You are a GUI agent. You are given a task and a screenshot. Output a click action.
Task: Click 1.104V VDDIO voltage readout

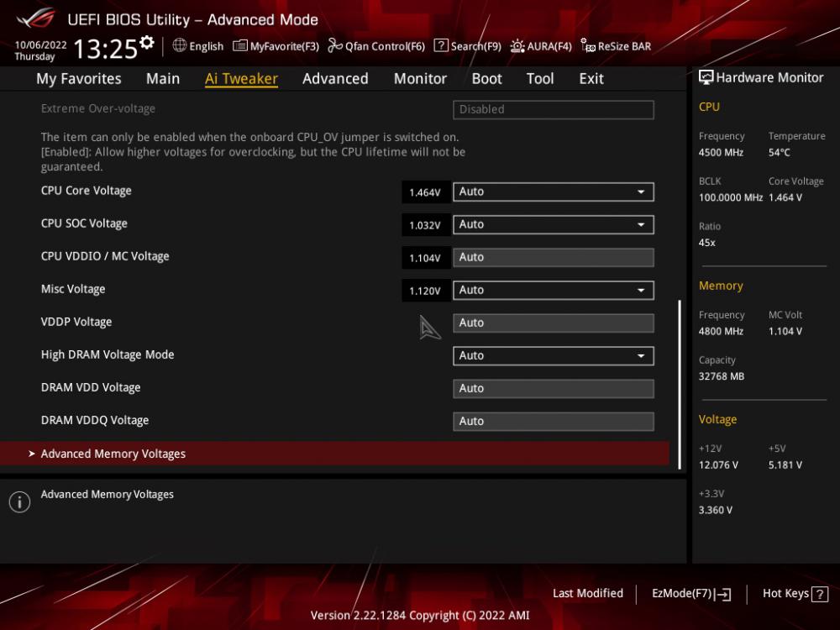coord(425,258)
